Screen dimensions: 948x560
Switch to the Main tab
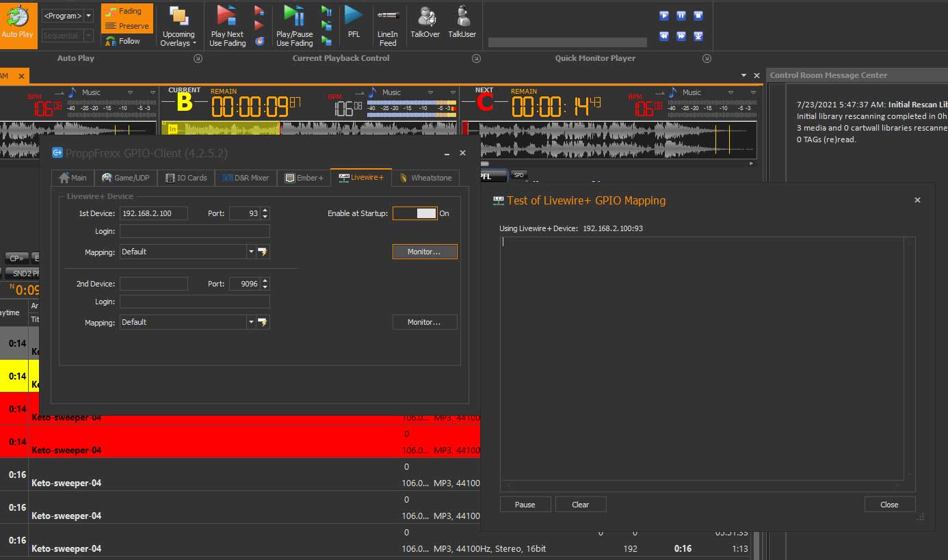tap(73, 178)
